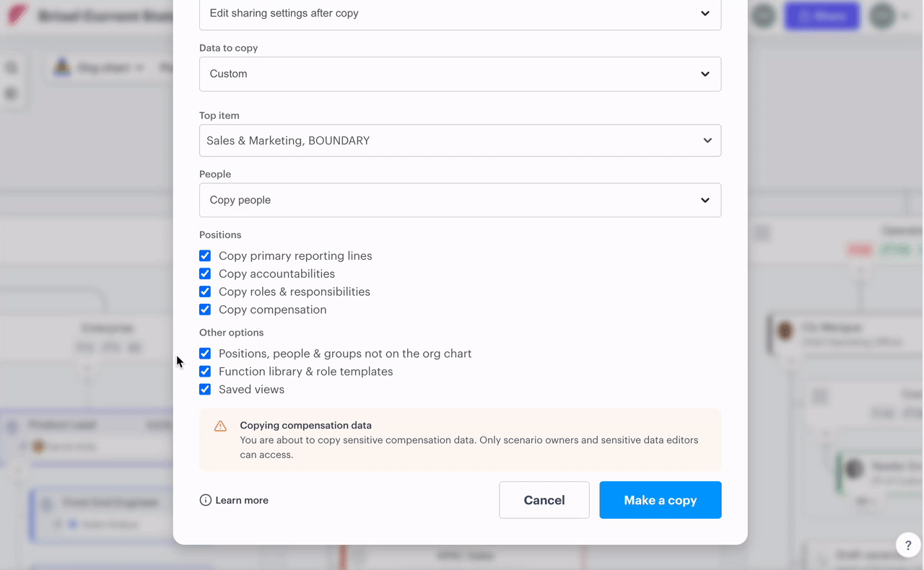Click the app logo icon
Image resolution: width=924 pixels, height=570 pixels.
[x=18, y=15]
